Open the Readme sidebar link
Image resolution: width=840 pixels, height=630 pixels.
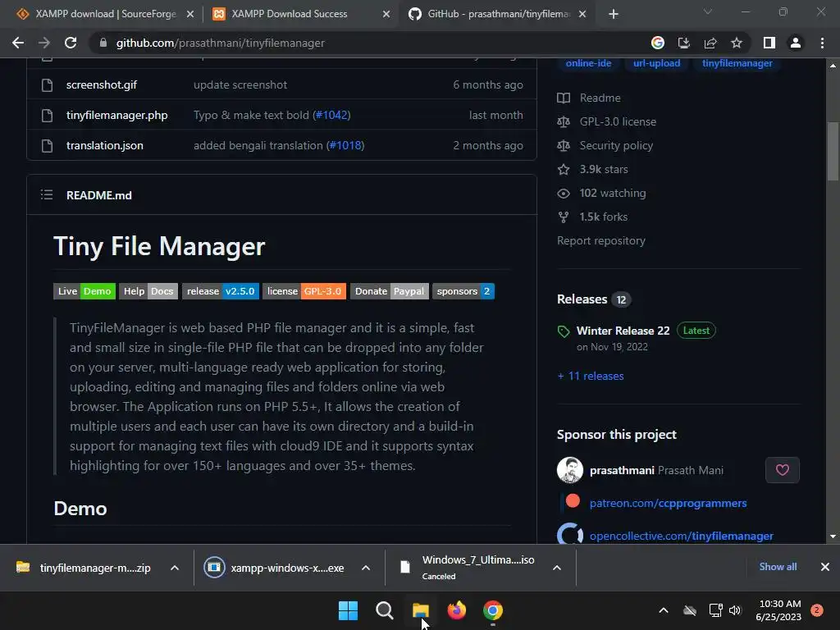[x=600, y=98]
